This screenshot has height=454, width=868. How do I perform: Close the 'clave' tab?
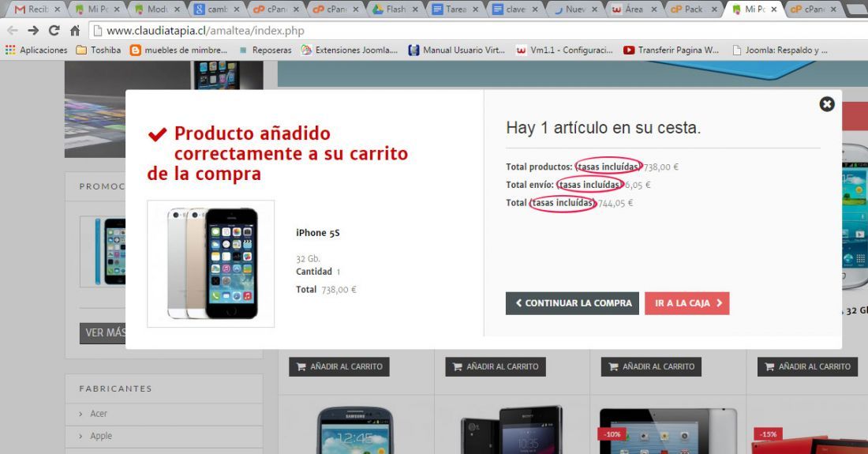point(535,9)
